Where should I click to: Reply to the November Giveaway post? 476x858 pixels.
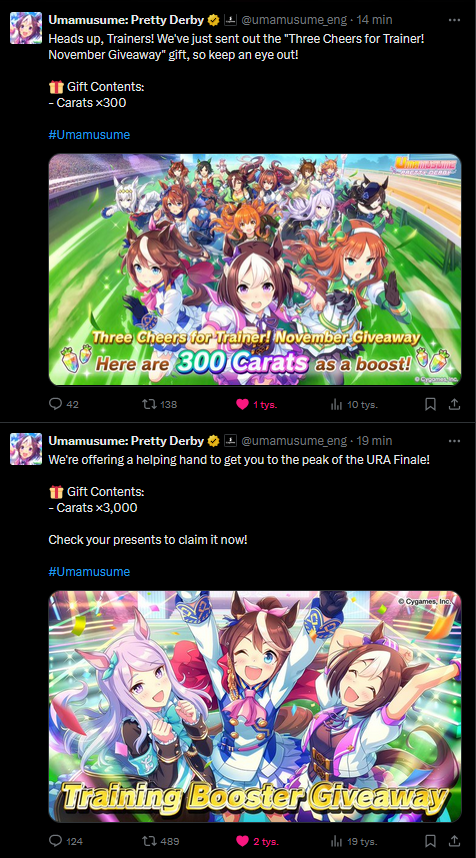(63, 404)
